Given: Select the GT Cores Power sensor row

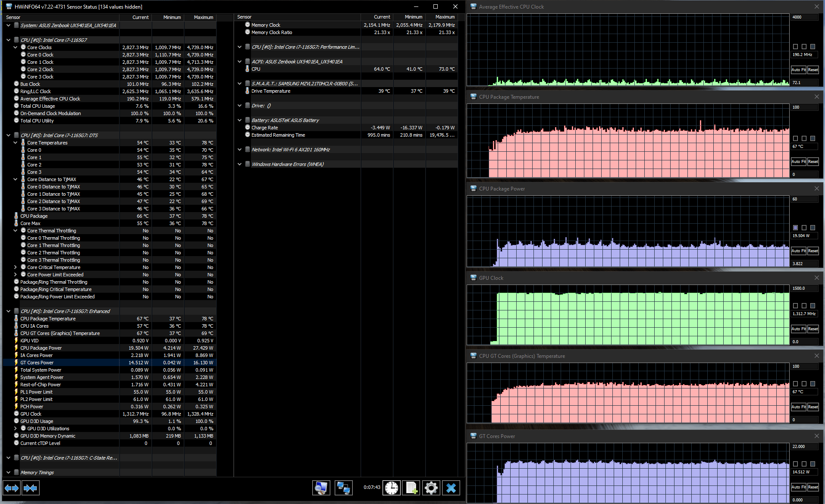Looking at the screenshot, I should coord(37,363).
